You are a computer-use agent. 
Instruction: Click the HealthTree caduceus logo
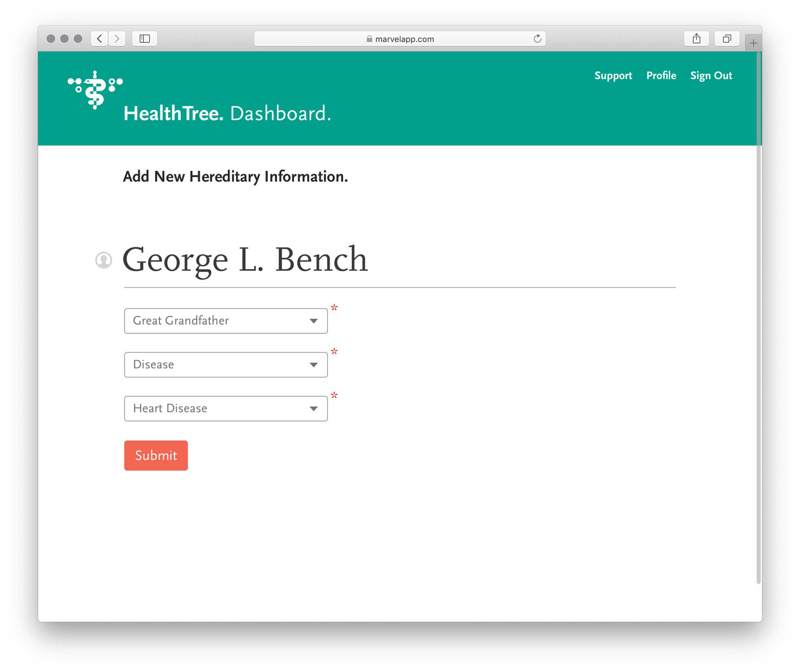95,90
